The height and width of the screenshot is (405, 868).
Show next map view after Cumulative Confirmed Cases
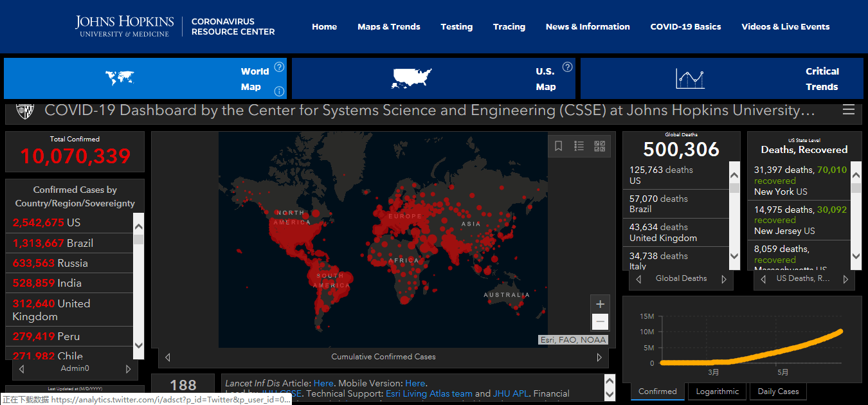point(599,357)
